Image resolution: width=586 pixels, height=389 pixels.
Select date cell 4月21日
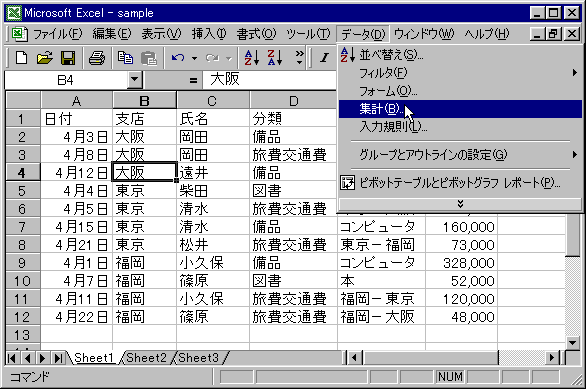point(76,245)
